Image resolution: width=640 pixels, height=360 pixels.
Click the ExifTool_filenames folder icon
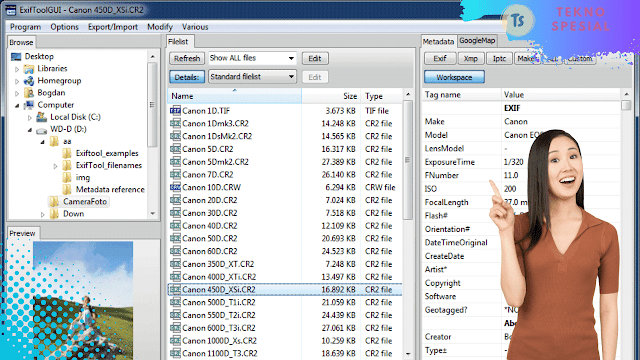click(x=67, y=165)
